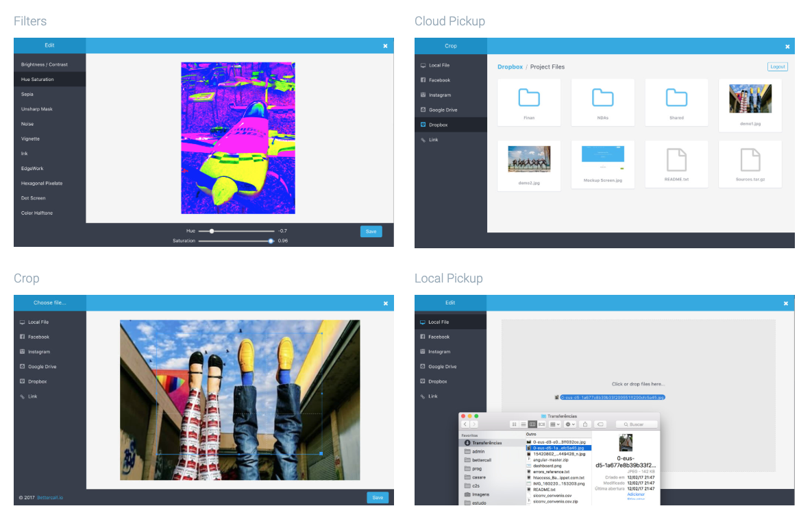
Task: Select the Sources.tar.gz file icon
Action: (750, 160)
